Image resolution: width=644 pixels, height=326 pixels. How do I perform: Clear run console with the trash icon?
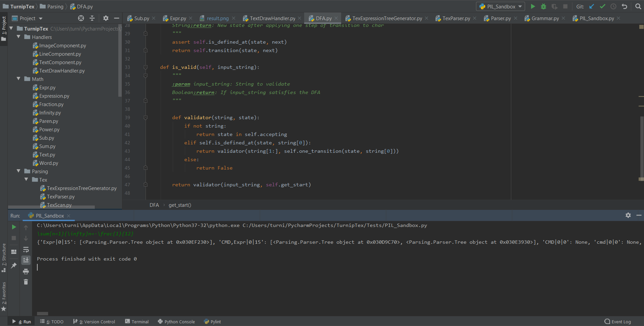[x=26, y=282]
